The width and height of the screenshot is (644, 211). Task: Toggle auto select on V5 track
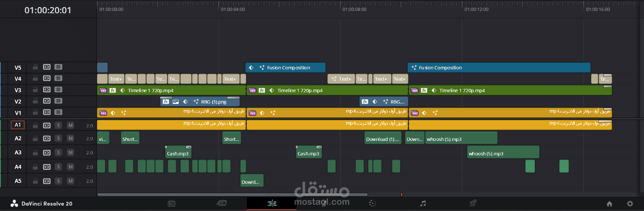click(47, 67)
